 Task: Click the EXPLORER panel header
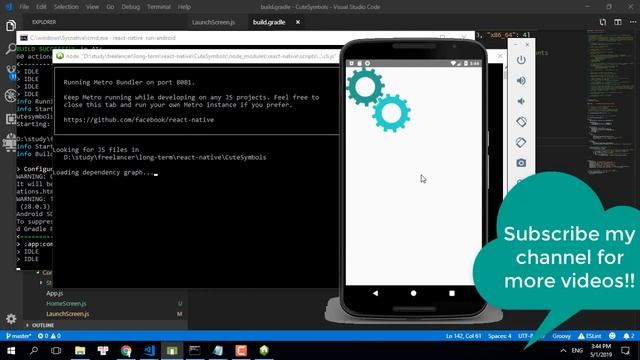coord(44,22)
